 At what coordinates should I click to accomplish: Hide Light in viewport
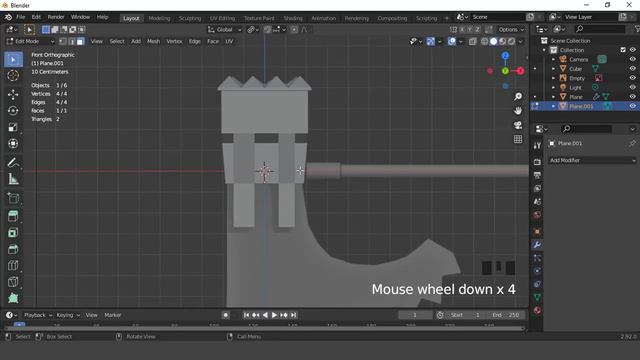coord(632,87)
